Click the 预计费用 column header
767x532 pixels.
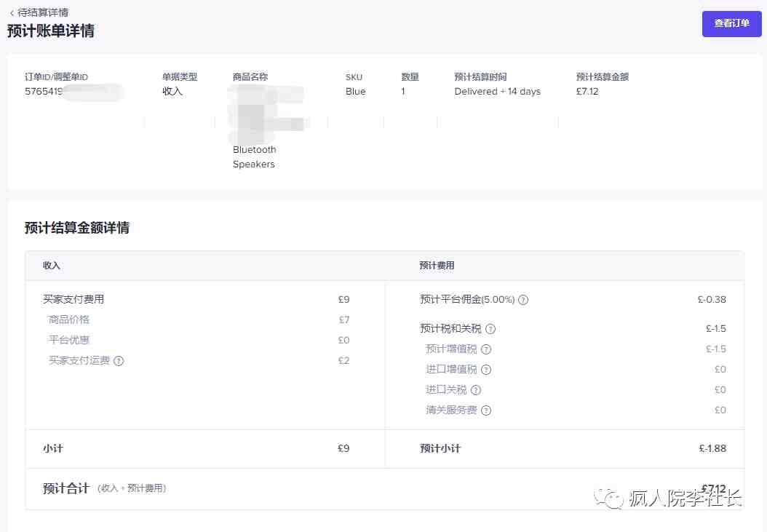pyautogui.click(x=437, y=266)
